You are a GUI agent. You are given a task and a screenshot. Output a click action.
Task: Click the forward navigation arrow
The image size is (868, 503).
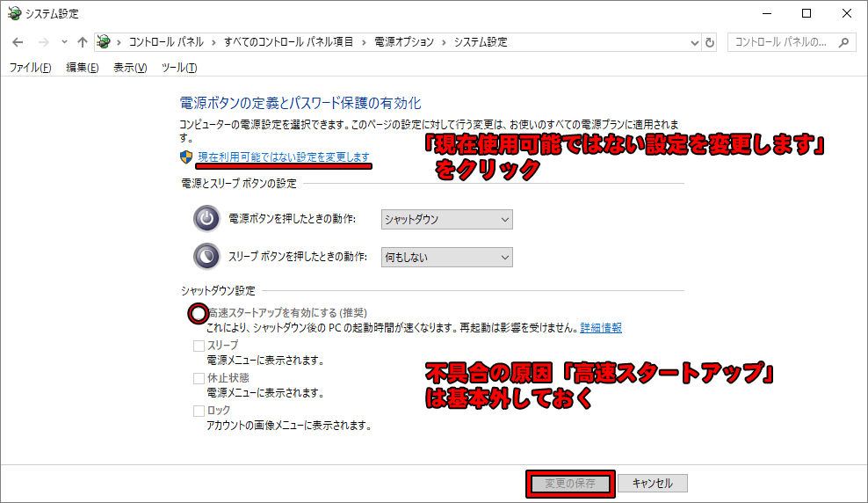[x=43, y=42]
